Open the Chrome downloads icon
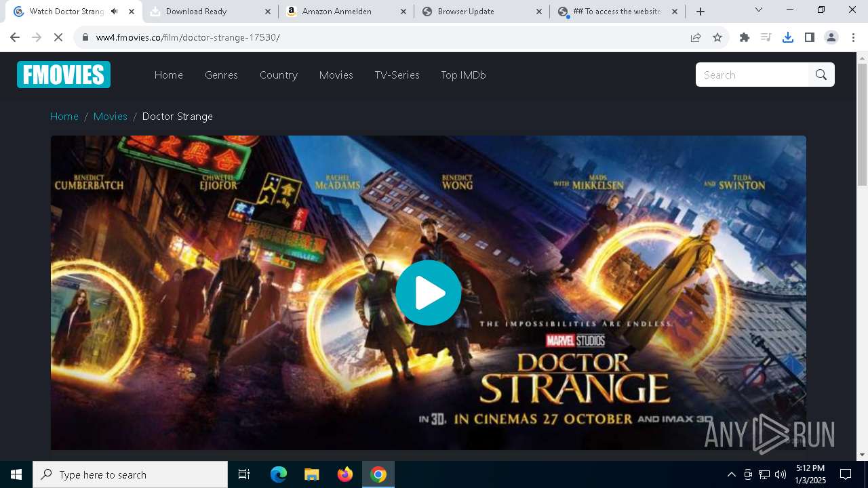Viewport: 868px width, 488px height. point(788,37)
